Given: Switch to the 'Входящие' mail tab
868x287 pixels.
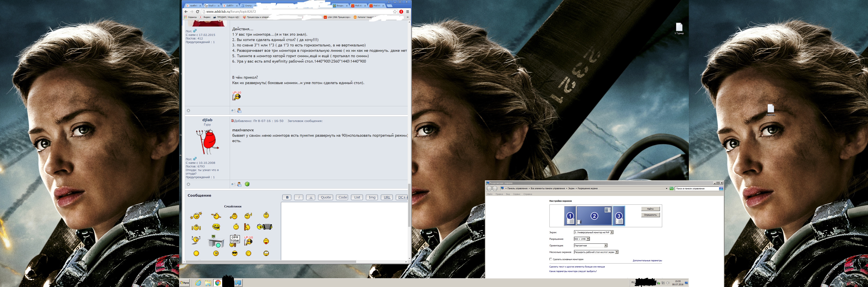Looking at the screenshot, I should coord(340,6).
